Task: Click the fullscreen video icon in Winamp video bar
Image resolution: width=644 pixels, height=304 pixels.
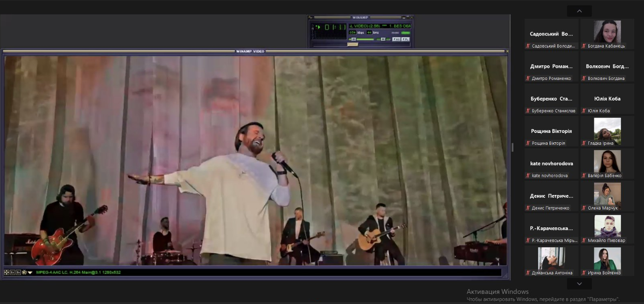Action: pyautogui.click(x=6, y=273)
